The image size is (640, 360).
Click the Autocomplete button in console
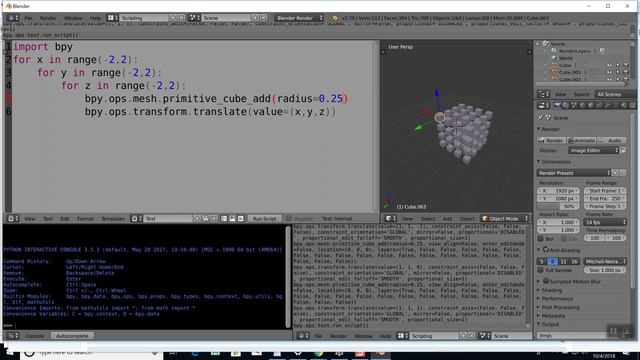tap(72, 336)
